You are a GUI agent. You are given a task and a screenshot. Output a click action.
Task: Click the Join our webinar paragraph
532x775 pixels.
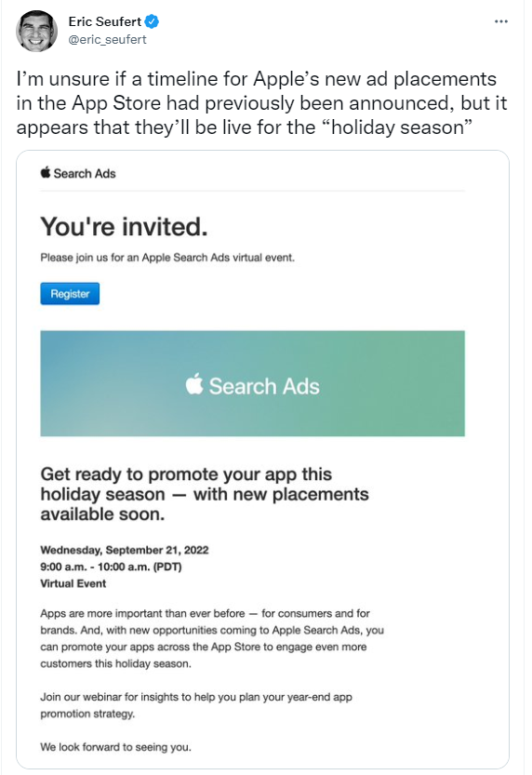196,705
